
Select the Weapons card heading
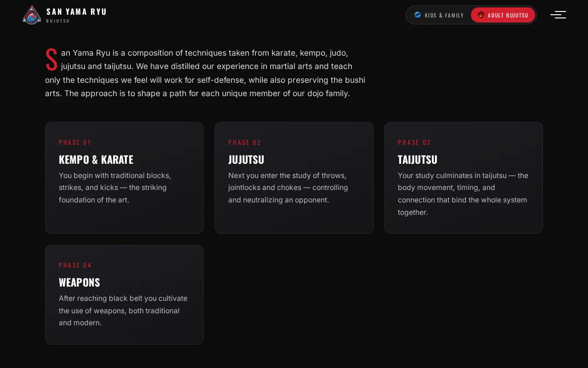(79, 282)
